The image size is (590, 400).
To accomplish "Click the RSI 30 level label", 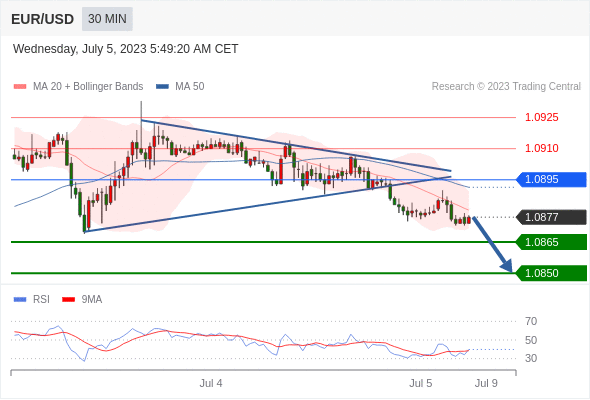I will click(x=531, y=358).
